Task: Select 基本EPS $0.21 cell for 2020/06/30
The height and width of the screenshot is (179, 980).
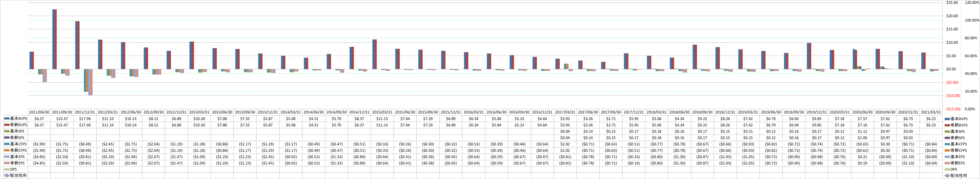Action: 863,157
